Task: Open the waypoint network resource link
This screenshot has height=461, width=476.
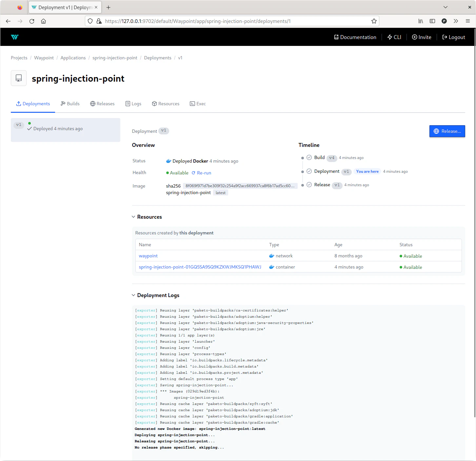Action: pyautogui.click(x=148, y=256)
